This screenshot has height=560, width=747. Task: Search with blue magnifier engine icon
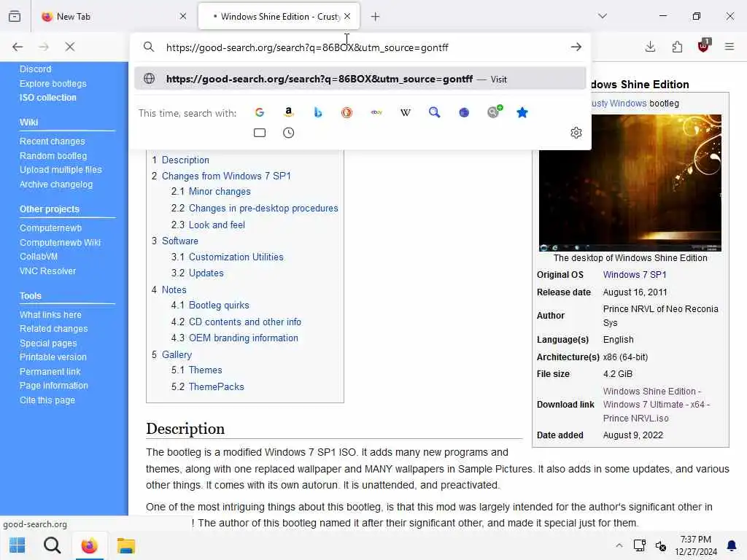click(435, 112)
